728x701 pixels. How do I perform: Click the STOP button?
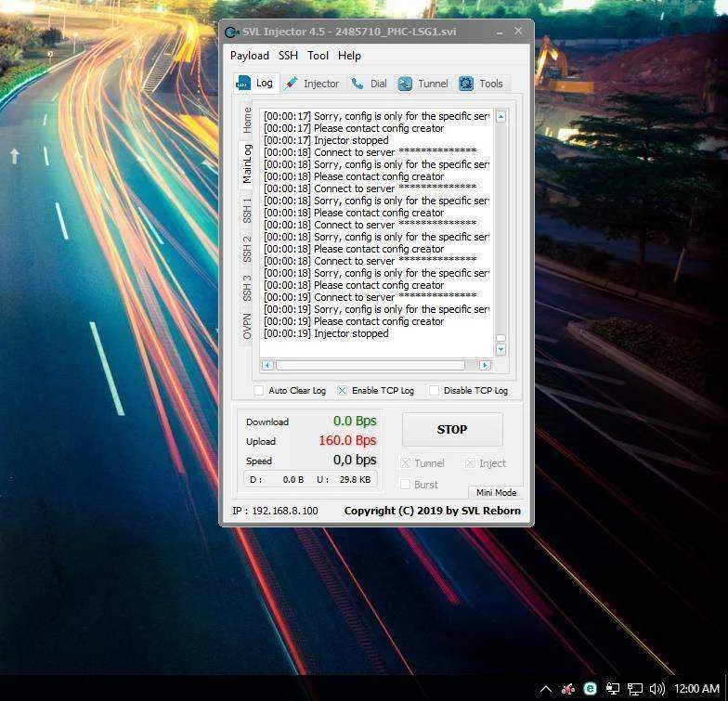[452, 430]
